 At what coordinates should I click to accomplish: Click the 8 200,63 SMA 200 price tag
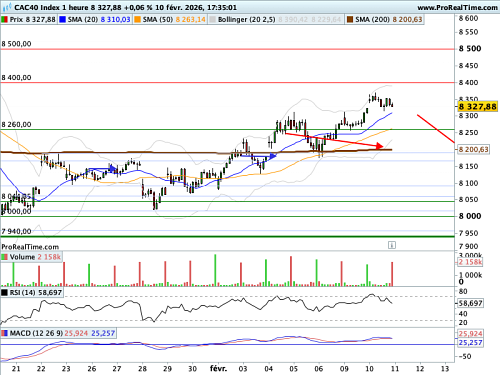473,149
